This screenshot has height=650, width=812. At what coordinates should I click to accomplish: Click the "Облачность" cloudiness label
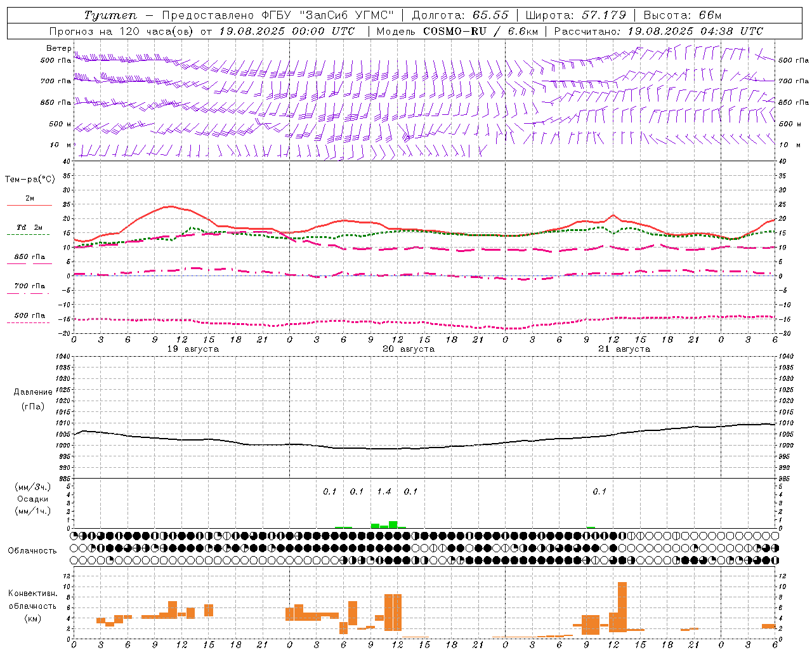32,550
